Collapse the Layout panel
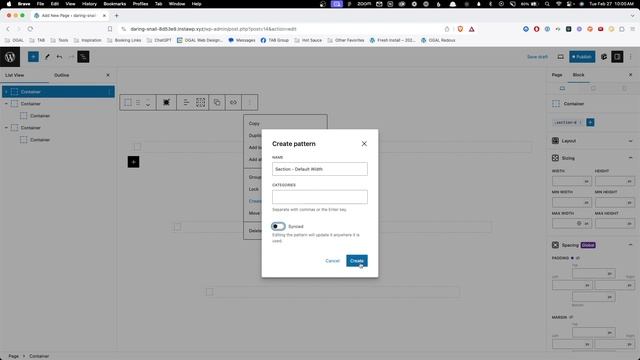 630,141
